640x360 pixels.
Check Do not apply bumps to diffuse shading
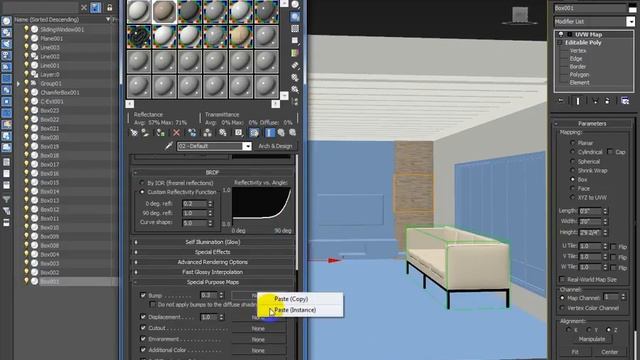click(153, 304)
